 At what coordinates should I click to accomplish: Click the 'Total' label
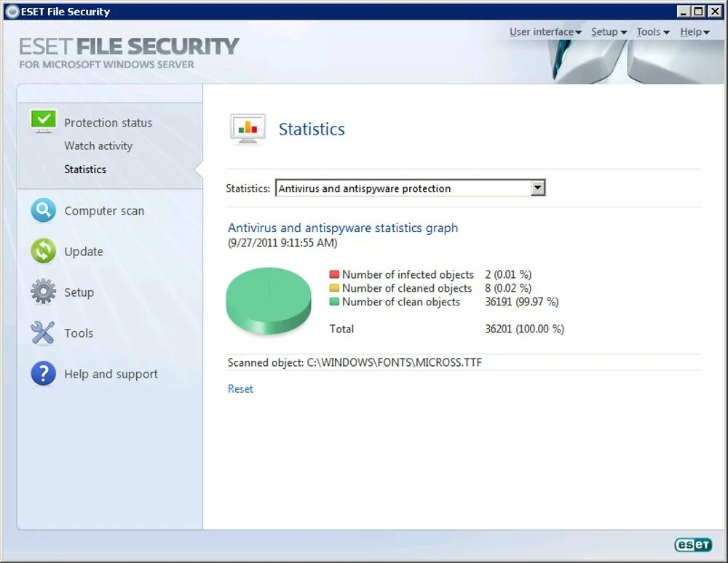pyautogui.click(x=341, y=330)
